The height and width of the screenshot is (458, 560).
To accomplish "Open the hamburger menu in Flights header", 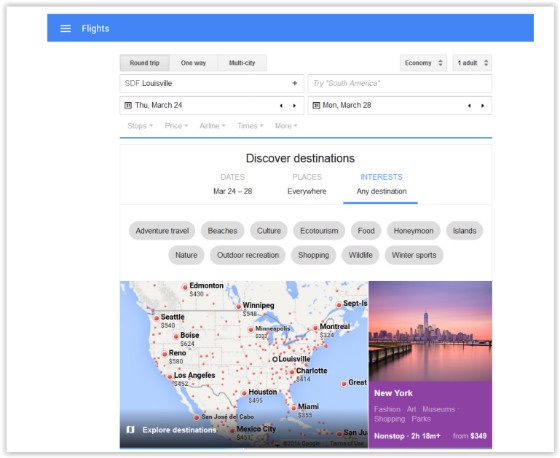I will (x=65, y=29).
